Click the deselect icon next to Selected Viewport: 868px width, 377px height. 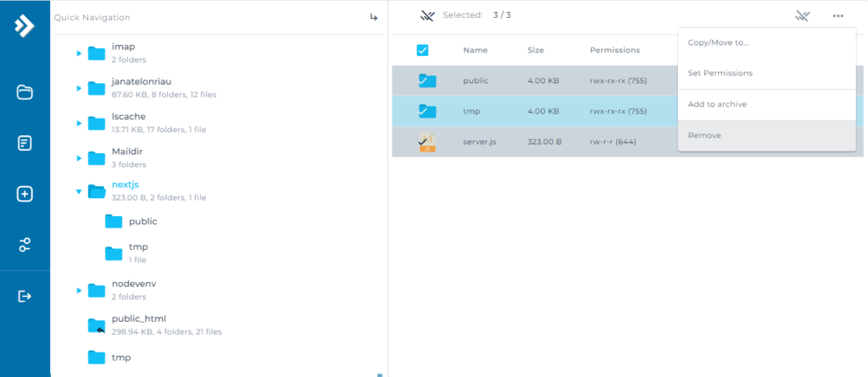point(426,15)
